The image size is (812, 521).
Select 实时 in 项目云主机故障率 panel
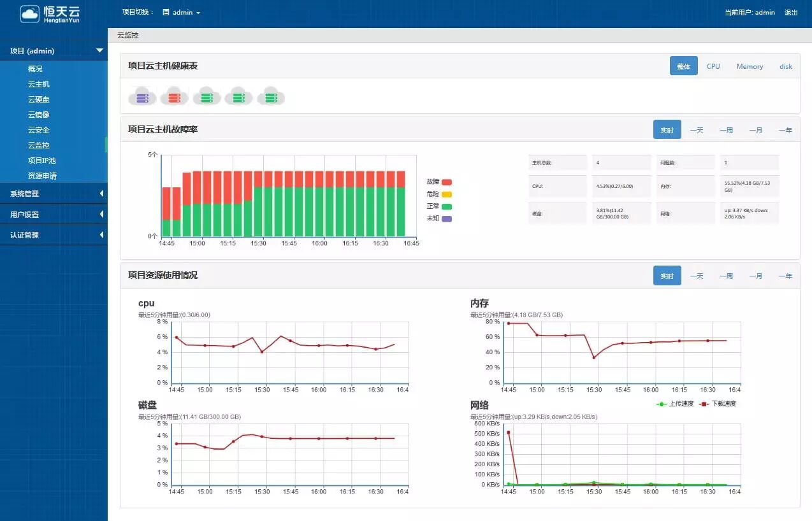point(667,129)
